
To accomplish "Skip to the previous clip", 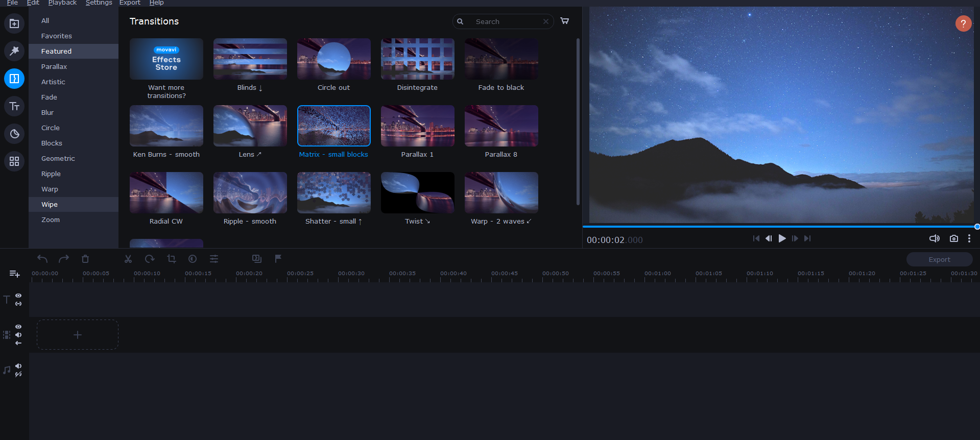I will [x=756, y=238].
